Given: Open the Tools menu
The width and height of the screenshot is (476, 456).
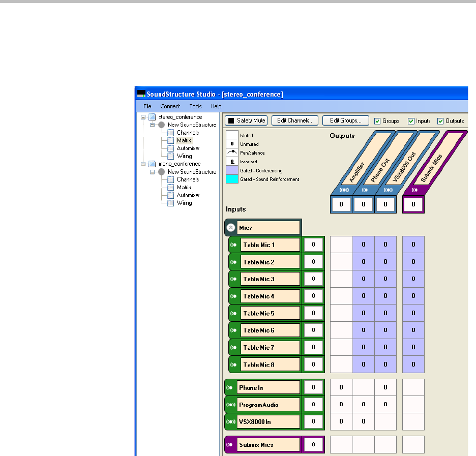Looking at the screenshot, I should point(195,106).
